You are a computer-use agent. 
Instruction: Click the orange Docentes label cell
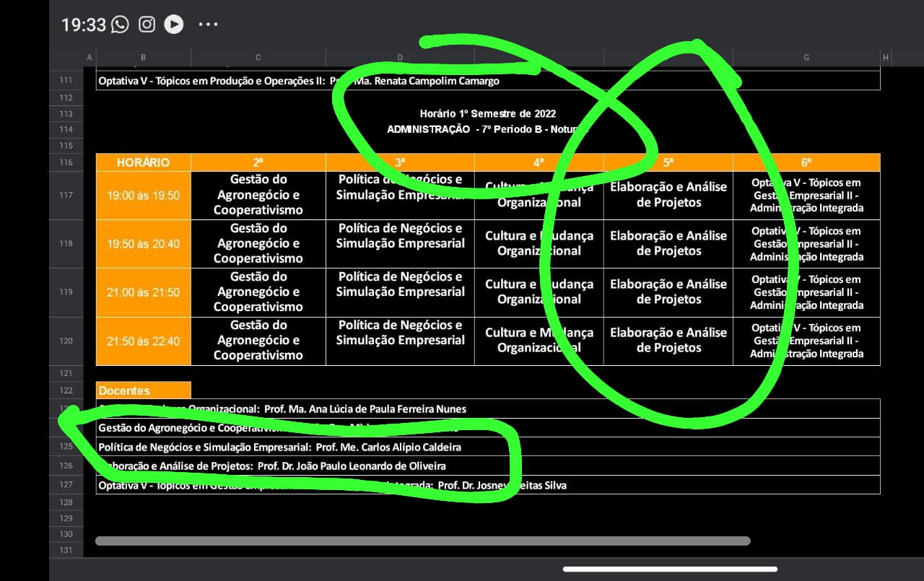tap(143, 390)
